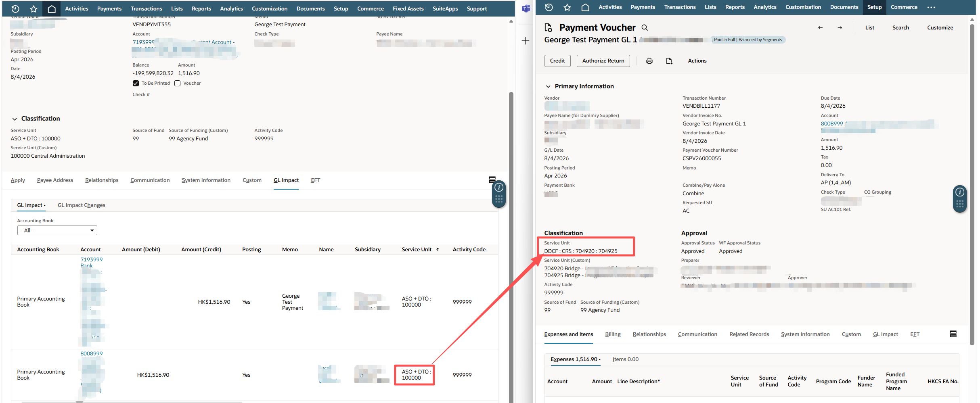980x403 pixels.
Task: Select transaction number VENDPYMT355
Action: 152,25
